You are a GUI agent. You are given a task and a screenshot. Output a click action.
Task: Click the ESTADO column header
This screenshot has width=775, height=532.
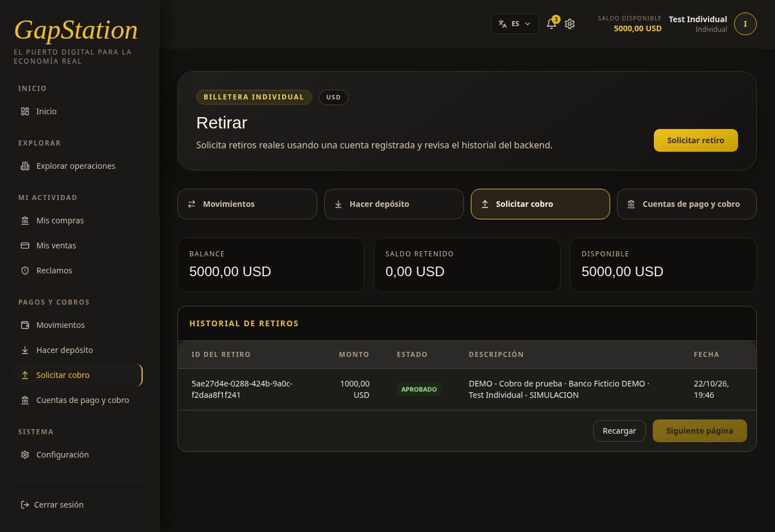pyautogui.click(x=412, y=355)
